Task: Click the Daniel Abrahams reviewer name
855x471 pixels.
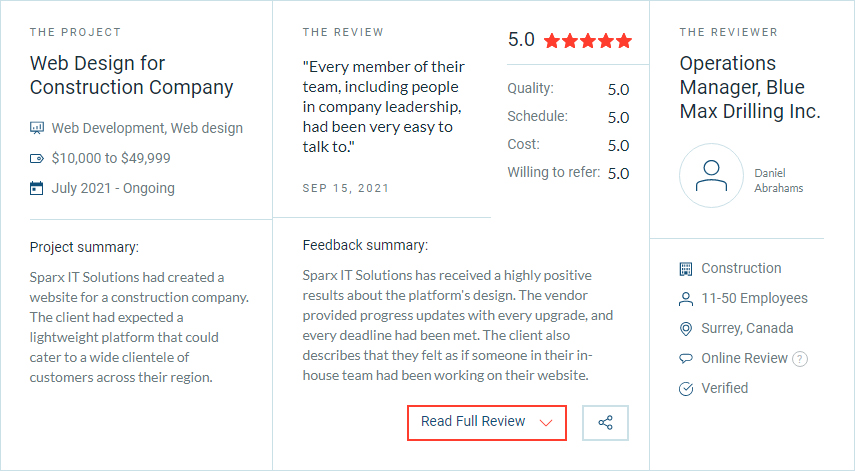Action: pyautogui.click(x=779, y=180)
